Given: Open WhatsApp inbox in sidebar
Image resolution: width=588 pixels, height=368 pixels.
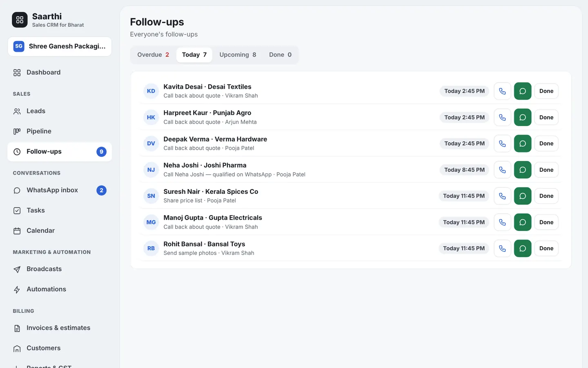Looking at the screenshot, I should click(60, 190).
